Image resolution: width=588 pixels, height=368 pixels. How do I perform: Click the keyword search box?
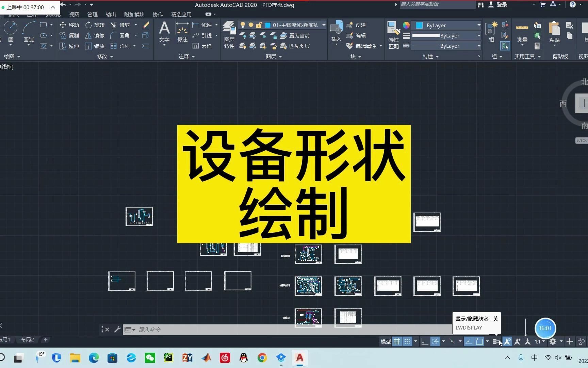[x=437, y=4]
